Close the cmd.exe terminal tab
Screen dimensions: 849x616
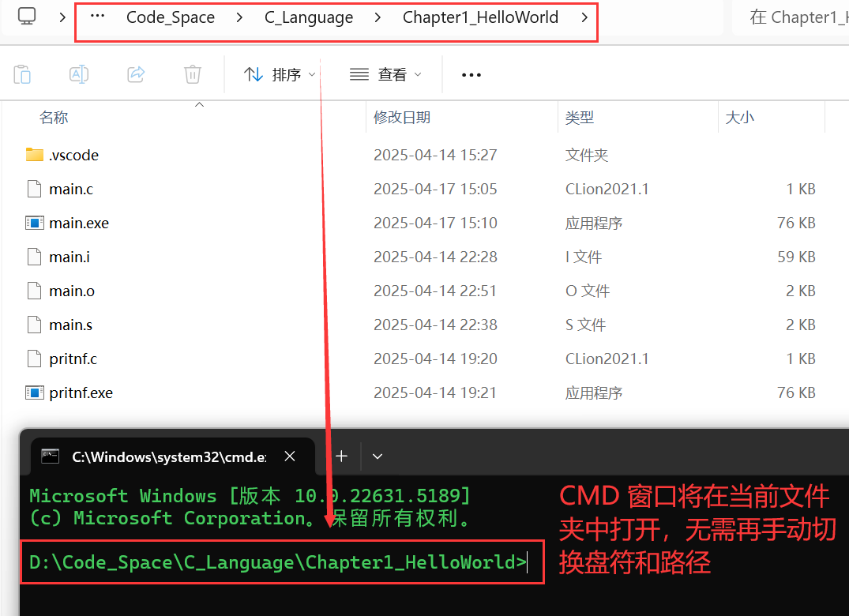click(290, 456)
